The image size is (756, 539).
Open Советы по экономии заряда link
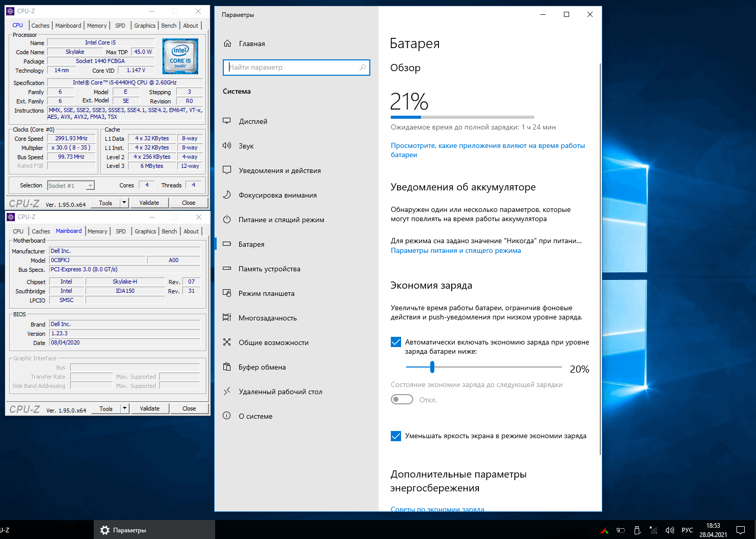(x=437, y=509)
